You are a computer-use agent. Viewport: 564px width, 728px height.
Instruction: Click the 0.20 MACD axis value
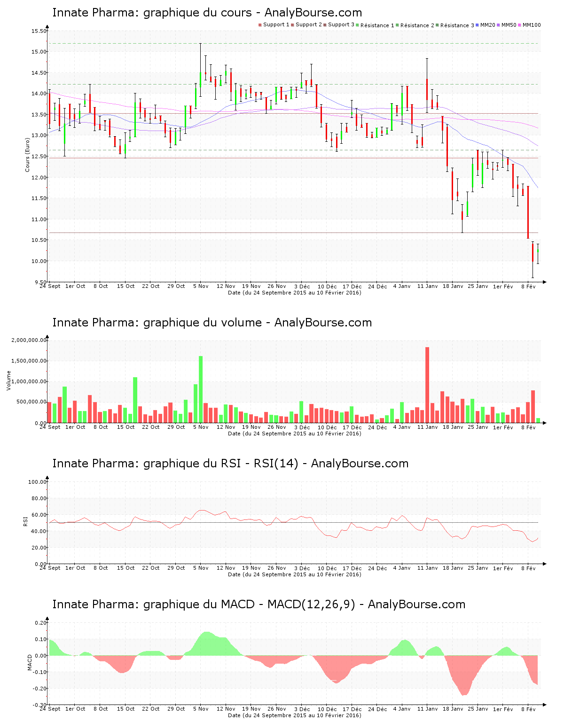coord(41,623)
